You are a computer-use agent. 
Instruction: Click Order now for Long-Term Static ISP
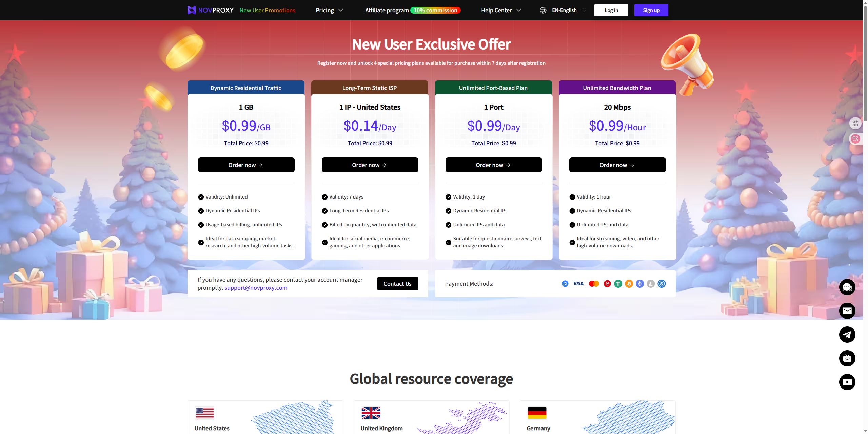(370, 165)
